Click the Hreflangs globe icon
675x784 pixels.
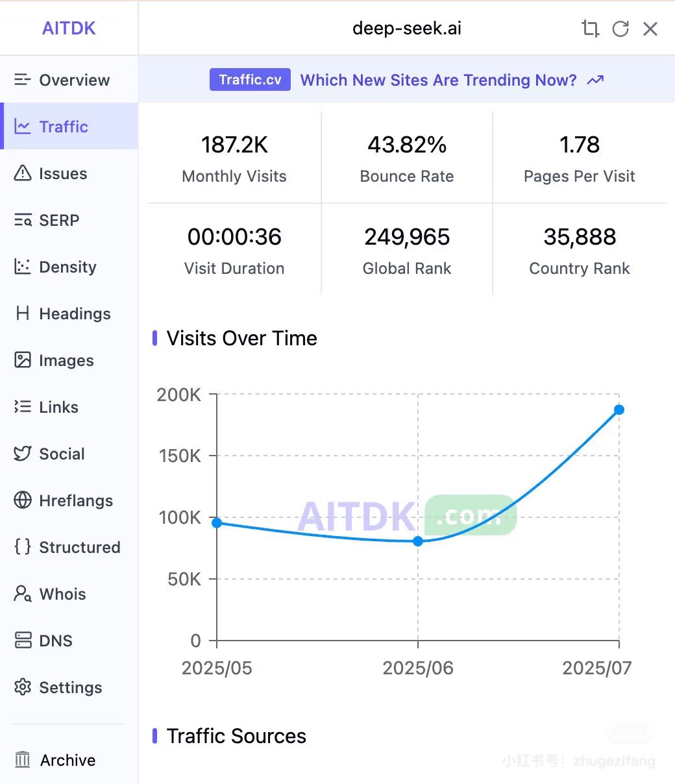coord(23,500)
